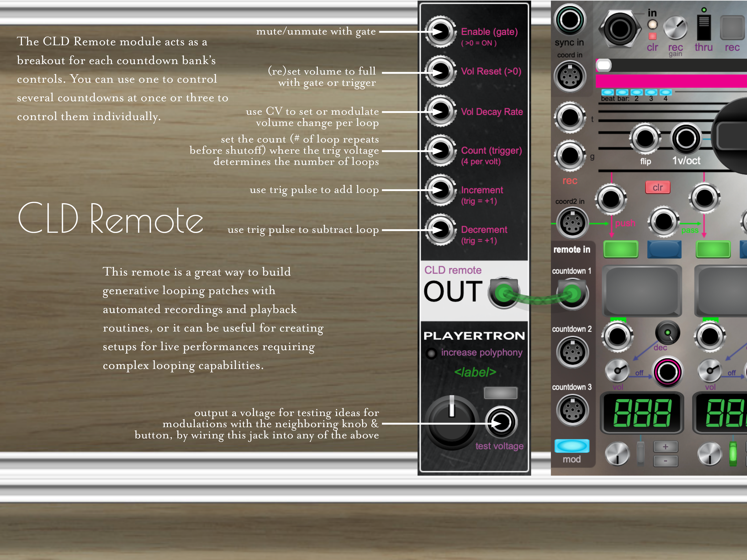Click the minus stepper button
Screen dimensions: 747x560
[665, 461]
